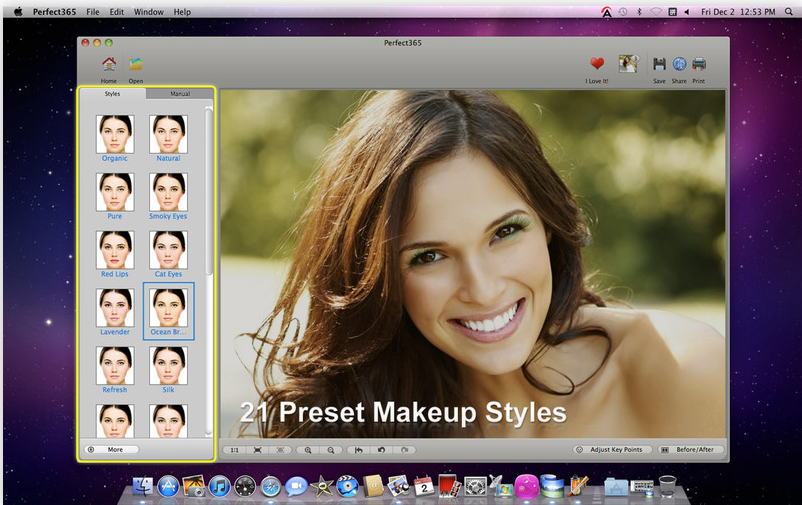Open Spotlight search in the menu bar
Screen dimensions: 802x505
(x=789, y=12)
